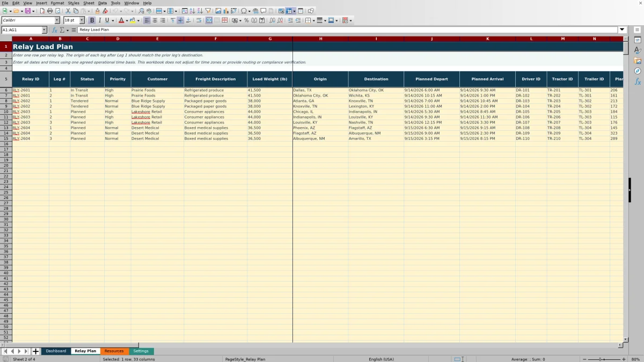Viewport: 644px width, 362px height.
Task: Open Find and Replace icon
Action: pyautogui.click(x=141, y=11)
